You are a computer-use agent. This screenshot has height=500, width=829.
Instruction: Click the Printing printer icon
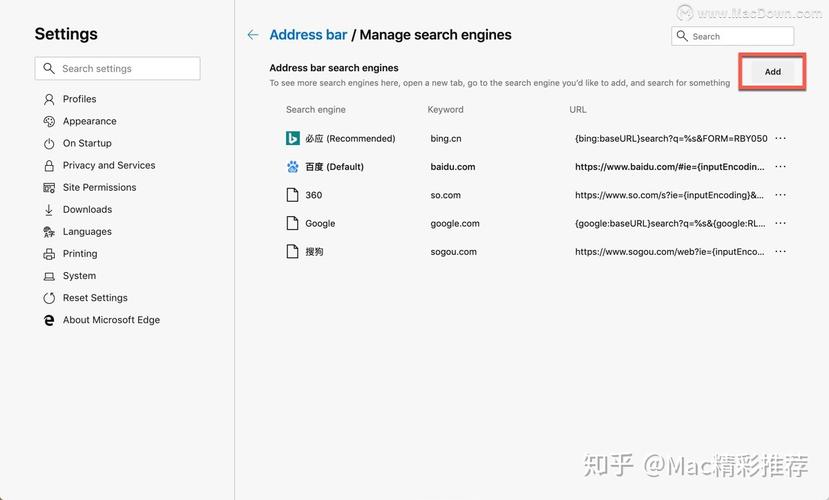click(x=49, y=254)
